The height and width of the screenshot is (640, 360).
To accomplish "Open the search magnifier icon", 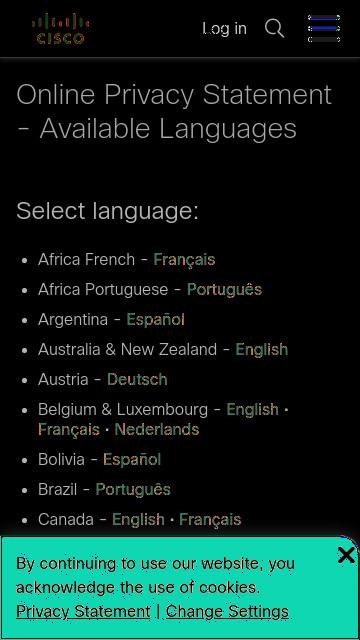I will click(x=274, y=29).
